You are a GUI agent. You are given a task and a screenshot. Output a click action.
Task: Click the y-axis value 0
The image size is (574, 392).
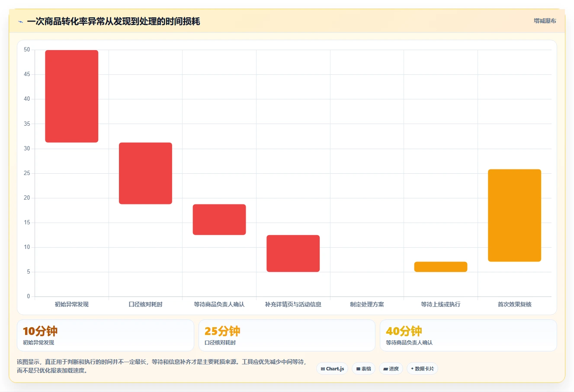[x=29, y=296]
